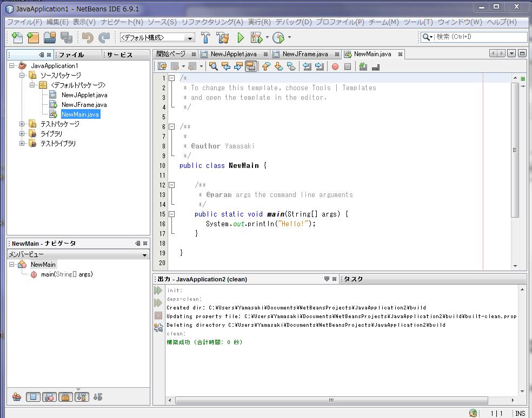
Task: Expand the テストパッケージ tree node
Action: 22,124
